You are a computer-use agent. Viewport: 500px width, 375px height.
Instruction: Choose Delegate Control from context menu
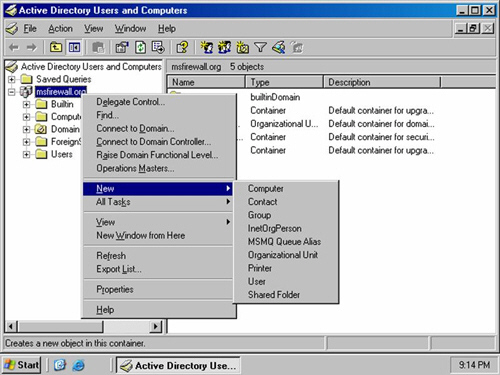[x=158, y=102]
